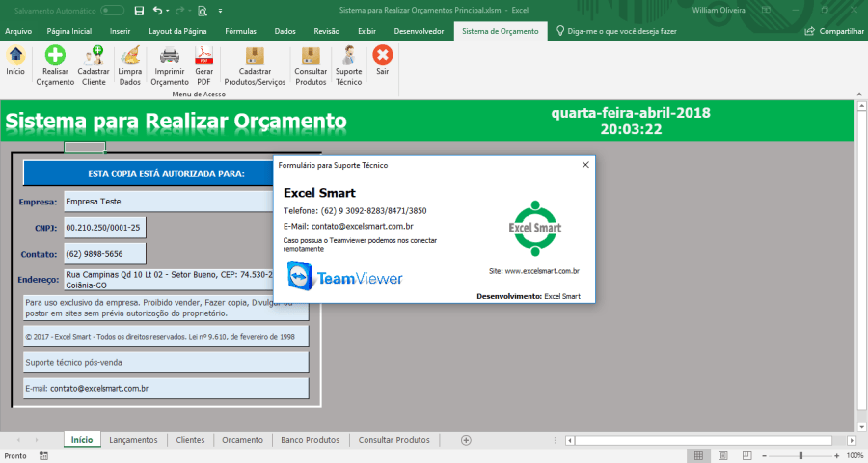Click the print preview icon in quick access toolbar
Viewport: 868px width, 463px height.
click(x=203, y=11)
